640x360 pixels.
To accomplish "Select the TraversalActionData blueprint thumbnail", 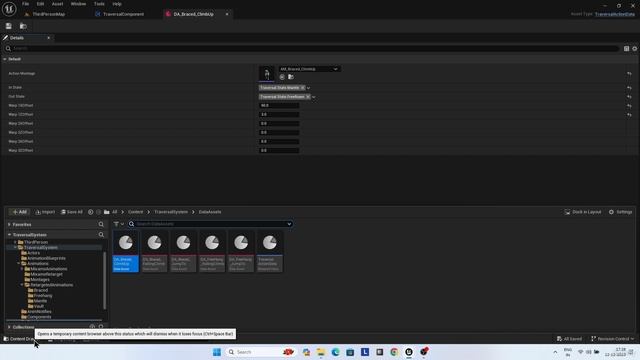I will pyautogui.click(x=269, y=251).
